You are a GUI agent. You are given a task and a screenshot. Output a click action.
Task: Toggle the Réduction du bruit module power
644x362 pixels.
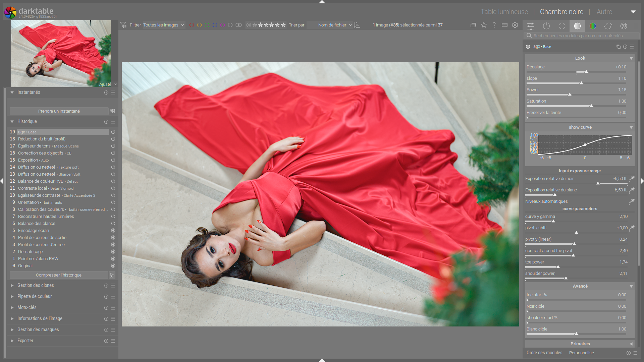pyautogui.click(x=113, y=139)
